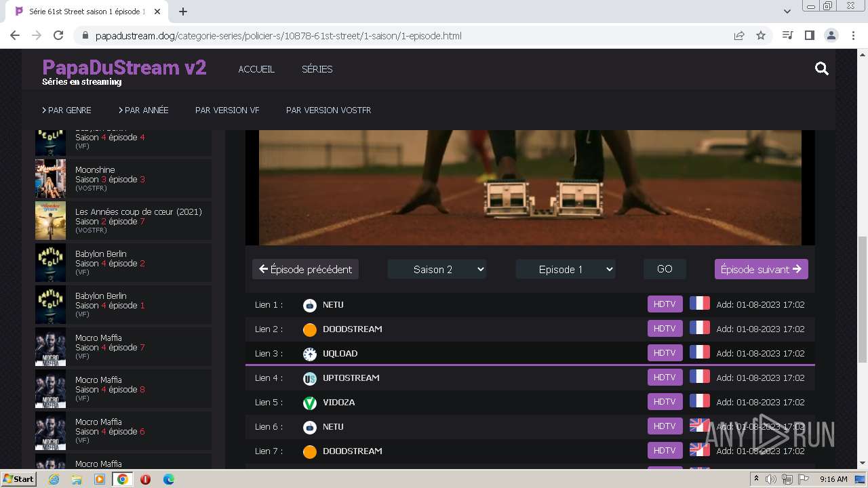Viewport: 868px width, 488px height.
Task: Click the Épisode précédent button
Action: pos(305,269)
